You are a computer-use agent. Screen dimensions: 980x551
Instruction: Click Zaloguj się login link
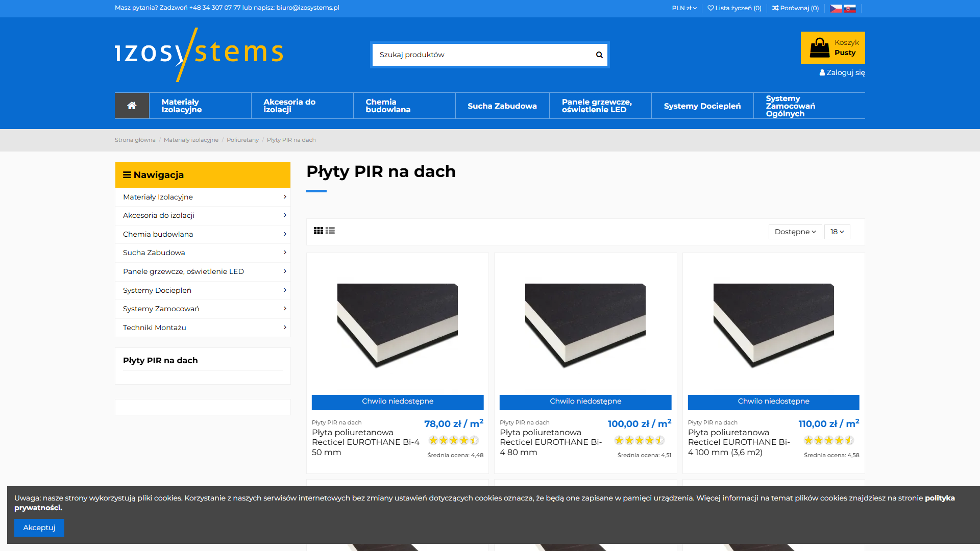(x=842, y=72)
